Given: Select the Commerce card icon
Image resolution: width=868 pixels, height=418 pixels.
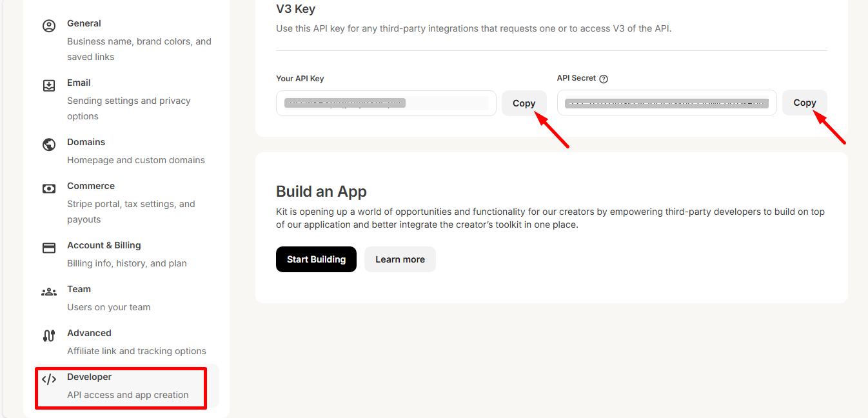Looking at the screenshot, I should (x=49, y=188).
